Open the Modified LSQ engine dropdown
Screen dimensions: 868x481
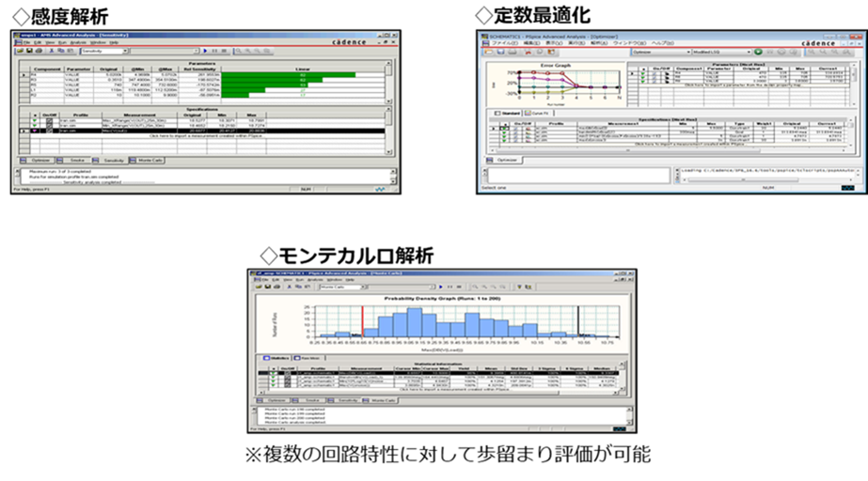(747, 52)
